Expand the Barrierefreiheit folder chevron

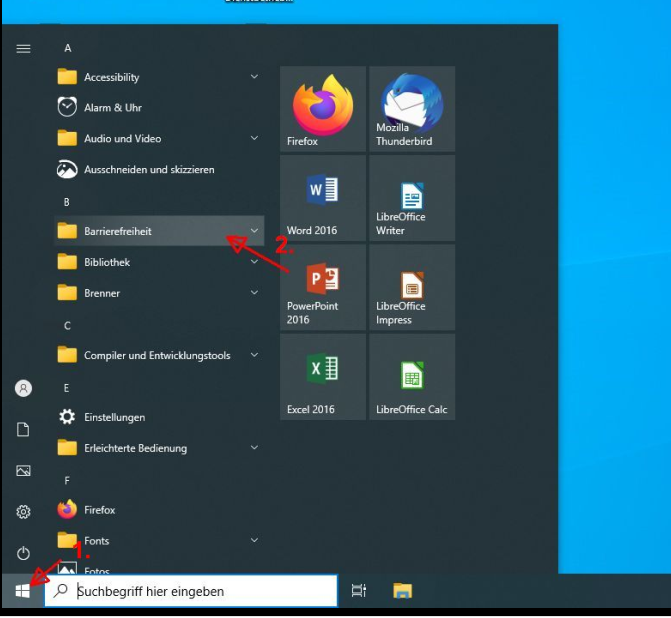tap(254, 231)
